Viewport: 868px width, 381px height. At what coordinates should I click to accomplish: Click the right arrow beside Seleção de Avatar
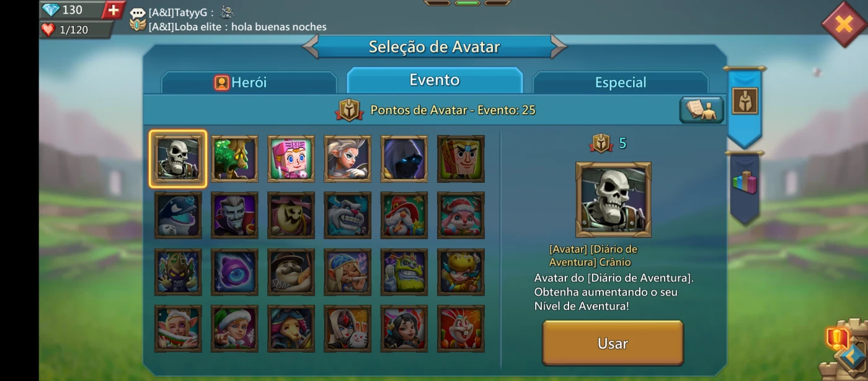[558, 46]
